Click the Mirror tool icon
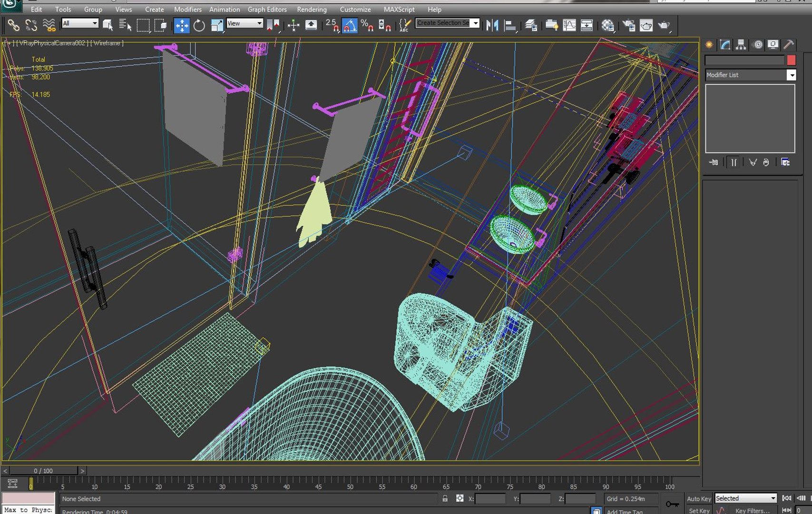The height and width of the screenshot is (514, 812). coord(492,25)
